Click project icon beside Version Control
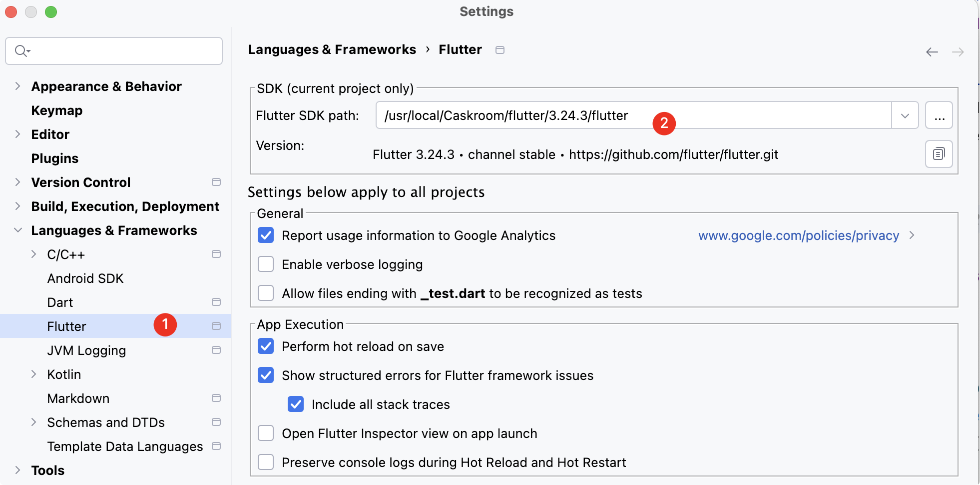 [216, 182]
